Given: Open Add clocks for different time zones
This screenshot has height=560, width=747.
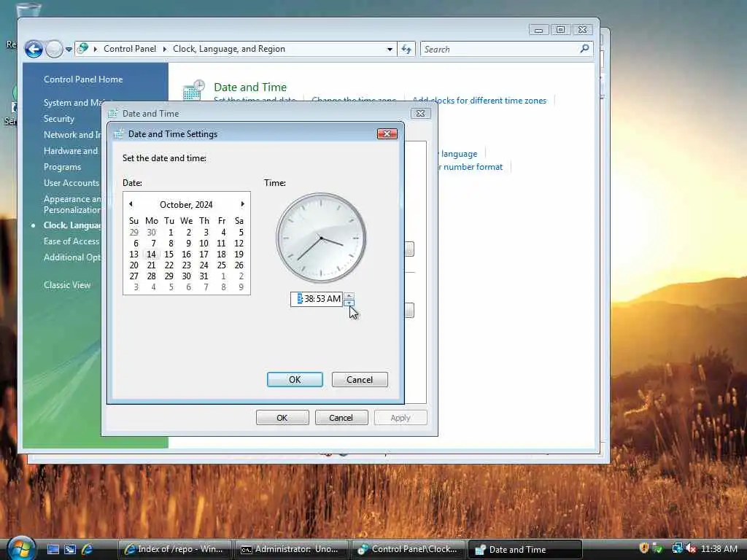Looking at the screenshot, I should tap(479, 101).
